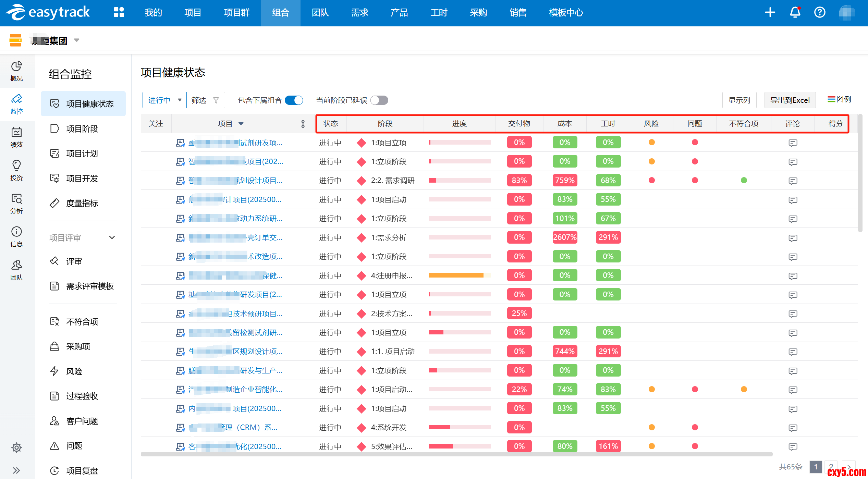Open the app grid launcher icon
The image size is (868, 479).
tap(119, 12)
